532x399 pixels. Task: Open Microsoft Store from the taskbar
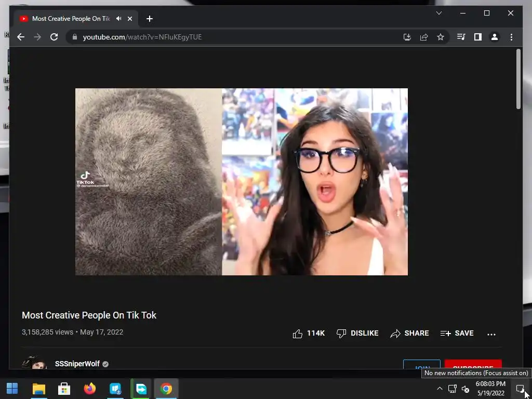point(64,389)
